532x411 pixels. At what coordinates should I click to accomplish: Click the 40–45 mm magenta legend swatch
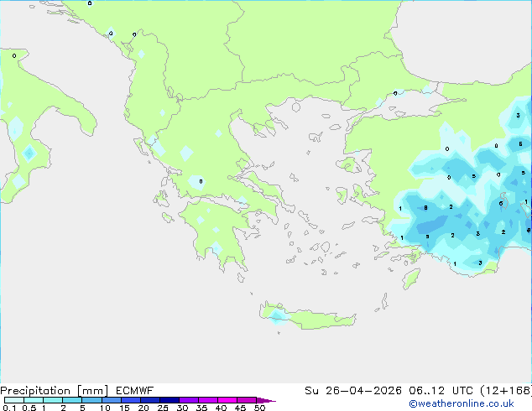pos(227,400)
